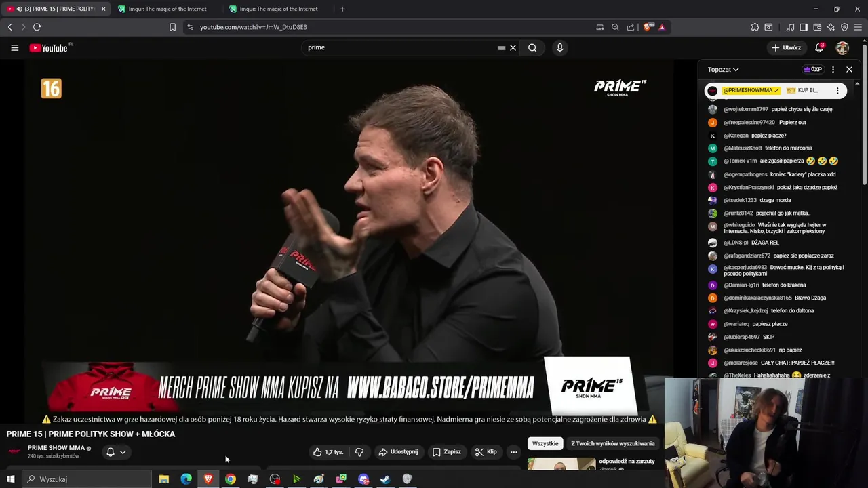Select Z Twoich wyników wyszukiwania chip
The image size is (868, 488).
pos(613,443)
